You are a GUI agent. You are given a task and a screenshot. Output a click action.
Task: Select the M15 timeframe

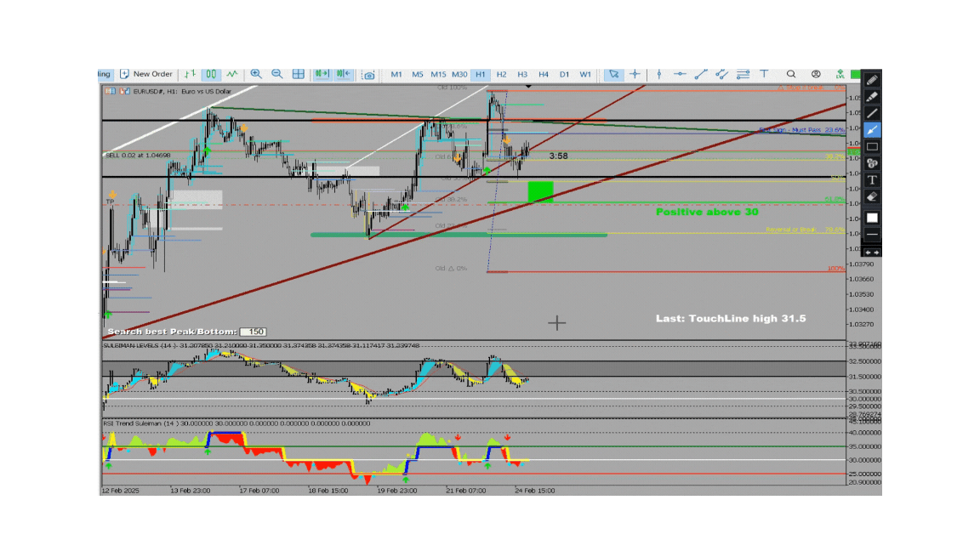pyautogui.click(x=438, y=75)
